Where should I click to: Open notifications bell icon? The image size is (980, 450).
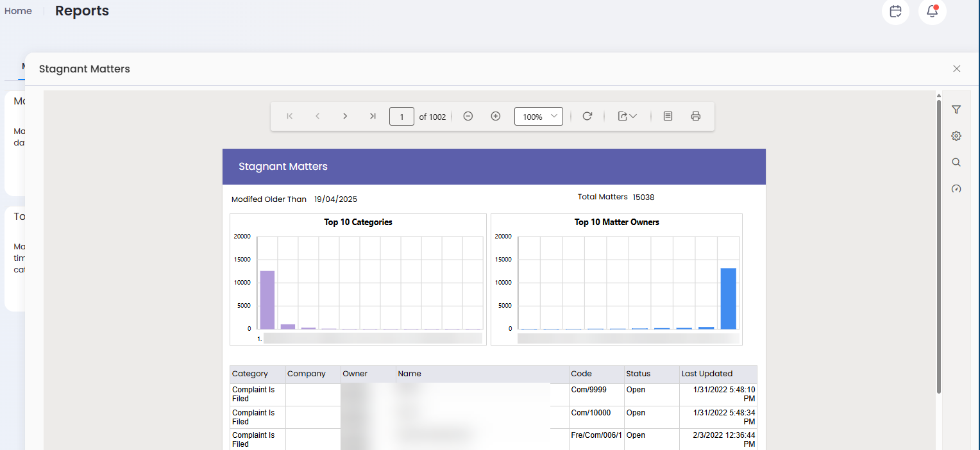coord(933,11)
